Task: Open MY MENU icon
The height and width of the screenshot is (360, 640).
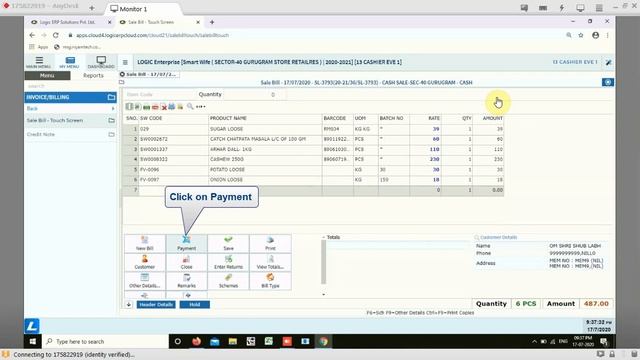Action: pos(69,62)
